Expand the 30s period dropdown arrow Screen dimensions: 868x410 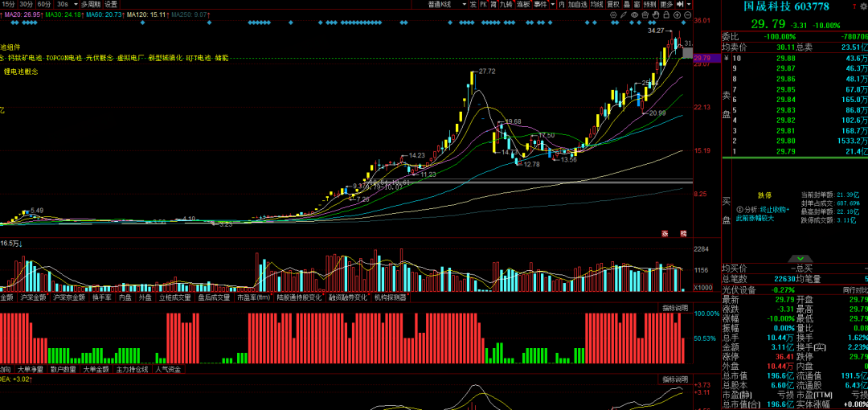point(75,4)
